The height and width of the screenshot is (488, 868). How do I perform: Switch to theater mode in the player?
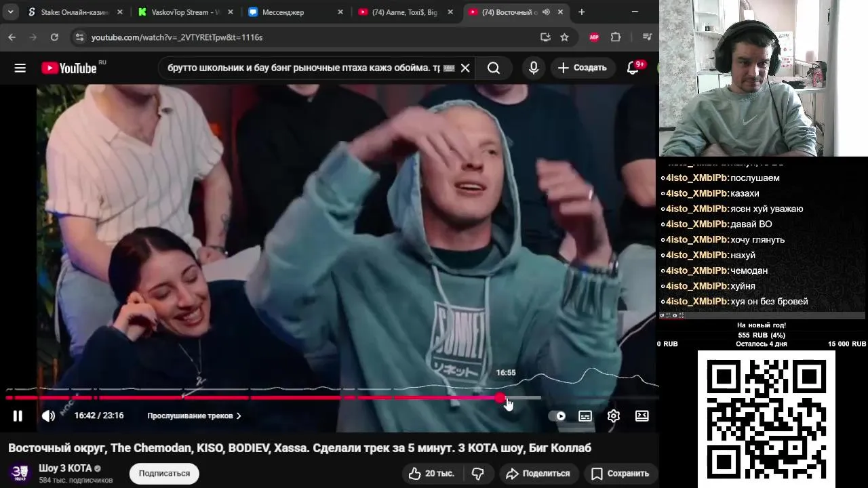[x=642, y=416]
